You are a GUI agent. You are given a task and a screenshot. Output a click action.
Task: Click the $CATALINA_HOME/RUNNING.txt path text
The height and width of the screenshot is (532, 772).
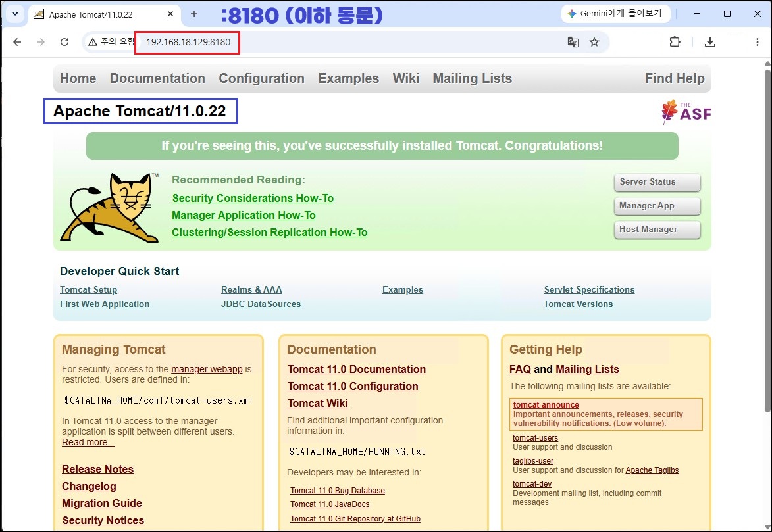[357, 452]
